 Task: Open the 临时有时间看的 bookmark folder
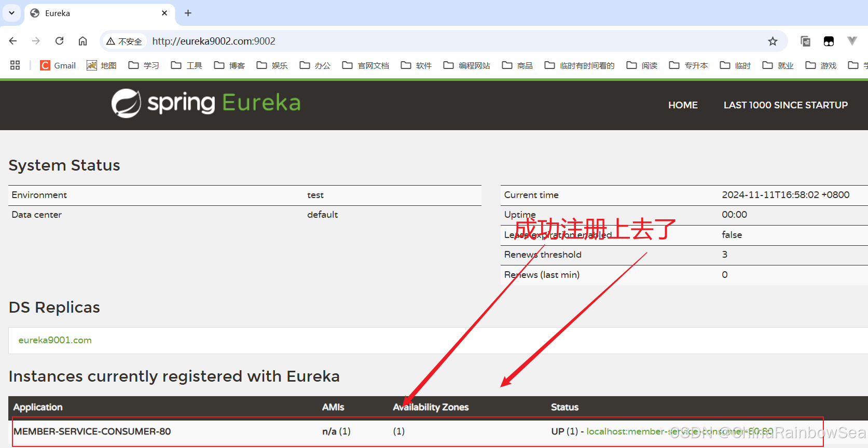580,65
